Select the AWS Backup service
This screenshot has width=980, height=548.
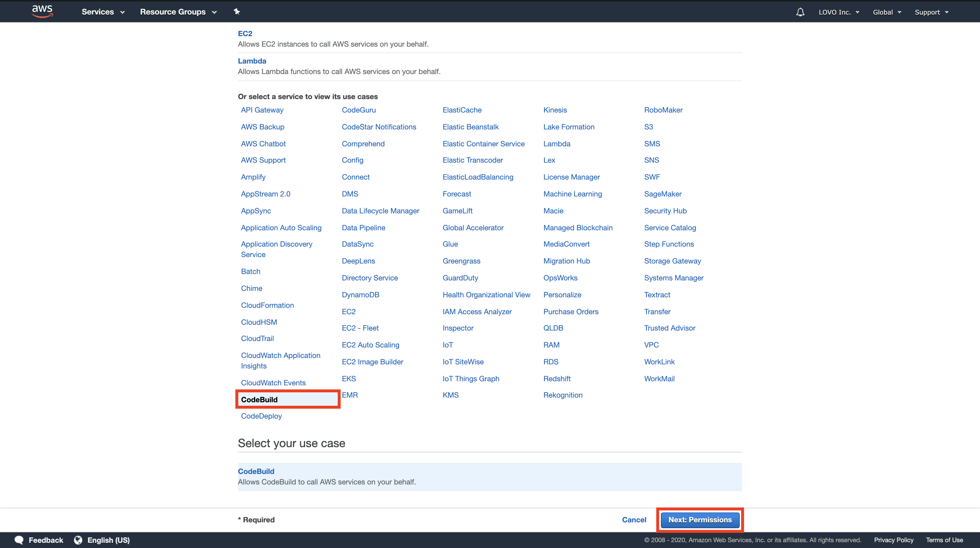(x=262, y=127)
